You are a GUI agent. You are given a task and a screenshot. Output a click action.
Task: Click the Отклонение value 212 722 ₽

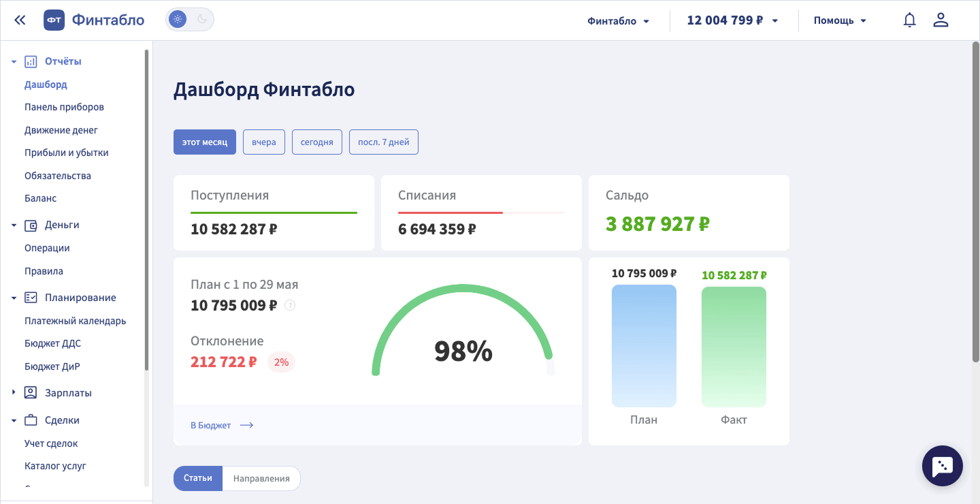[223, 362]
